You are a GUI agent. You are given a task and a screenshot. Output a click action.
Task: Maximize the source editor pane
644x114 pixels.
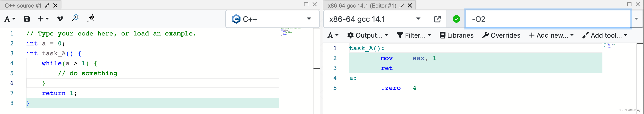pos(306,4)
